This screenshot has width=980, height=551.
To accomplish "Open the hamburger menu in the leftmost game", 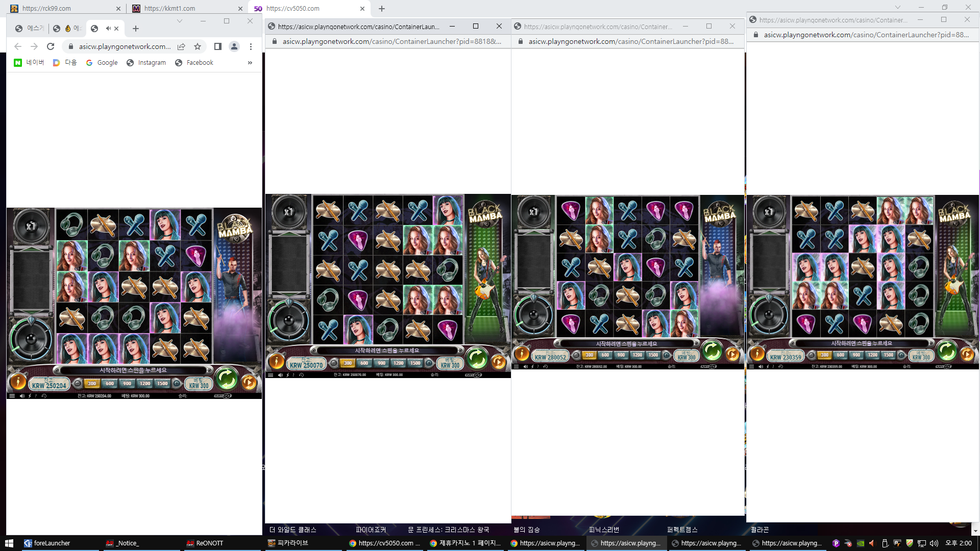I will point(12,396).
